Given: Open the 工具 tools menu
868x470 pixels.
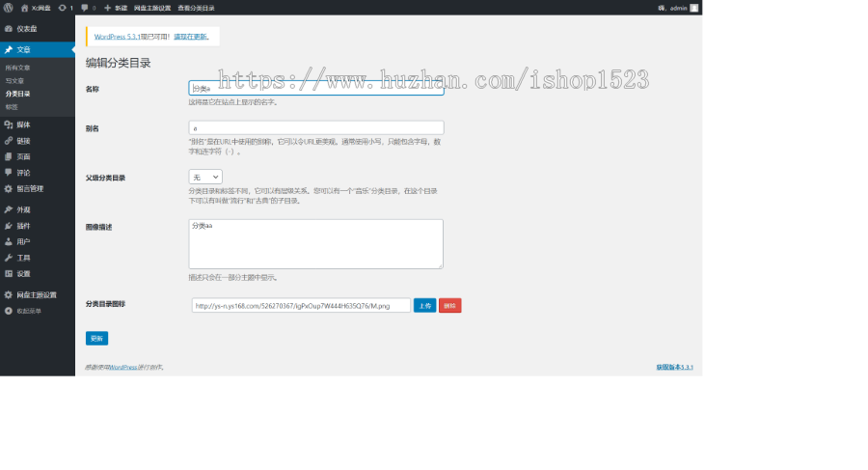Looking at the screenshot, I should pos(37,259).
